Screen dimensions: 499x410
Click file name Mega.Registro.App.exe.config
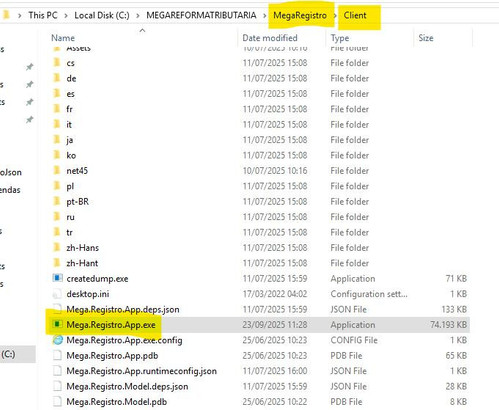pos(124,340)
